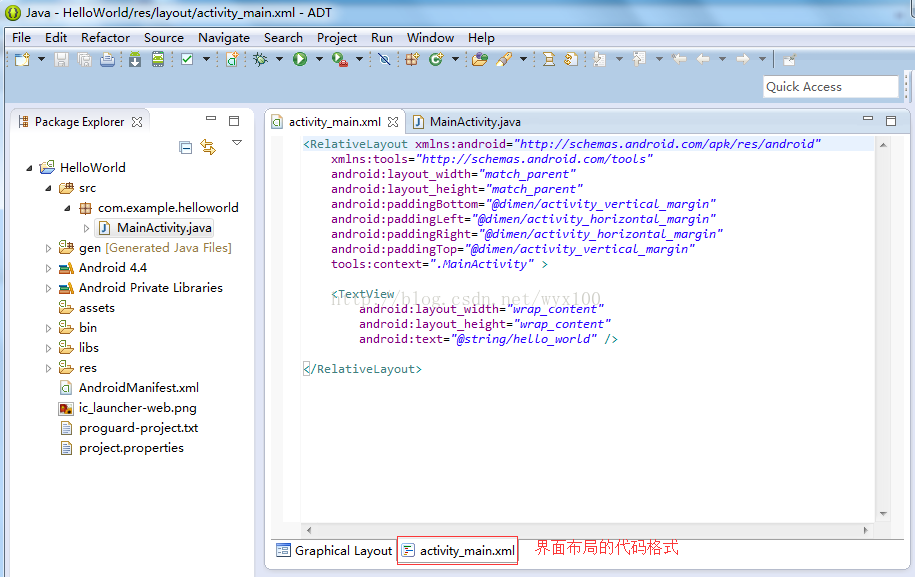Open the Debug dropdown arrow
This screenshot has height=577, width=915.
point(279,59)
